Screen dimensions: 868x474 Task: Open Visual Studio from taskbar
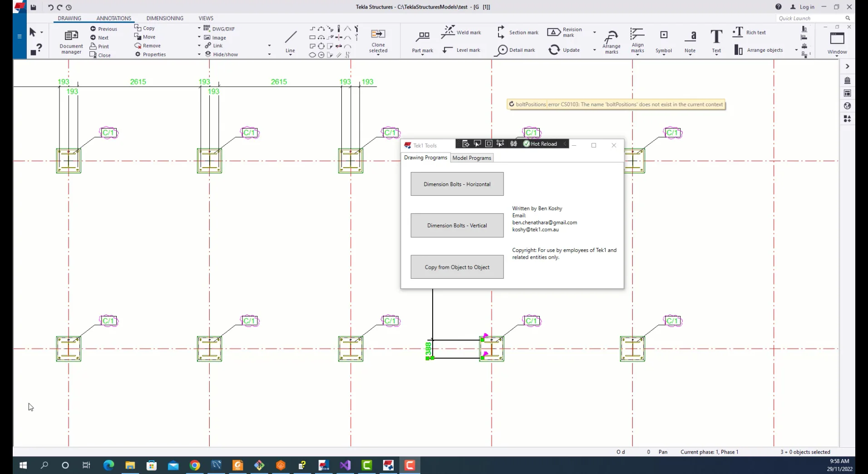coord(345,465)
